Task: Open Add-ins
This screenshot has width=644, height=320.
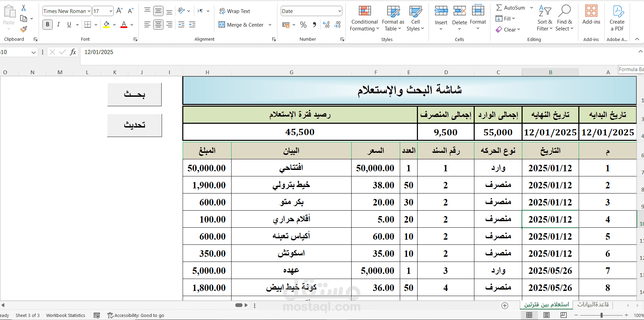Action: point(591,15)
